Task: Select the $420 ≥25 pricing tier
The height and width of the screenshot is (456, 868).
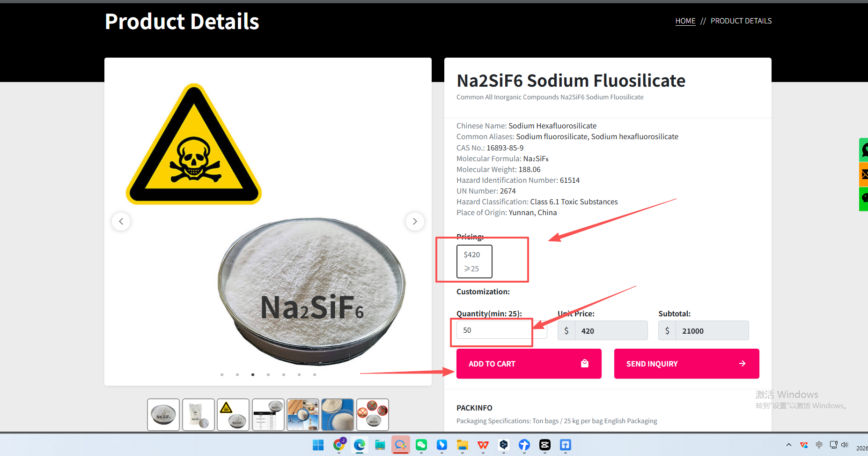Action: coord(474,262)
